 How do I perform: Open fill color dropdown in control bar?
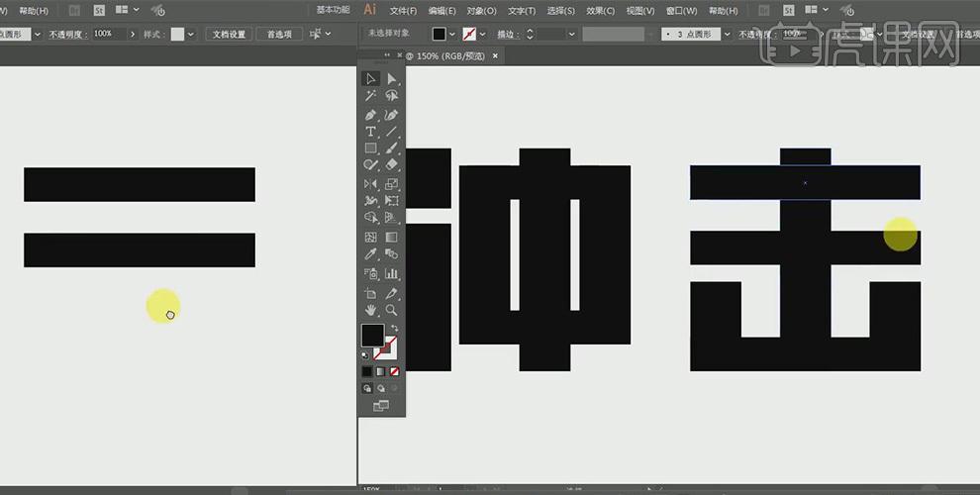click(x=453, y=34)
